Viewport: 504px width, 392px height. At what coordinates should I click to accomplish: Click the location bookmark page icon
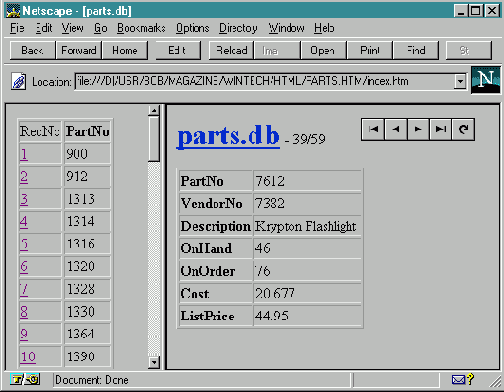[19, 81]
